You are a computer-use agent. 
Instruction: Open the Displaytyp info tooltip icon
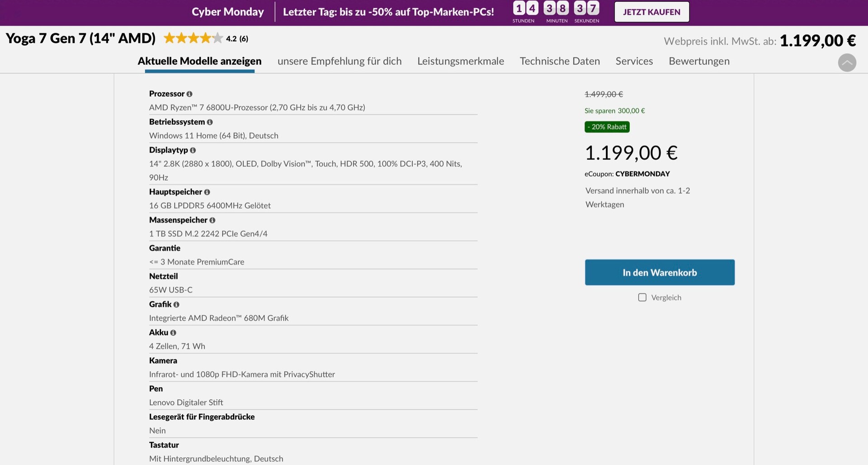(x=193, y=150)
